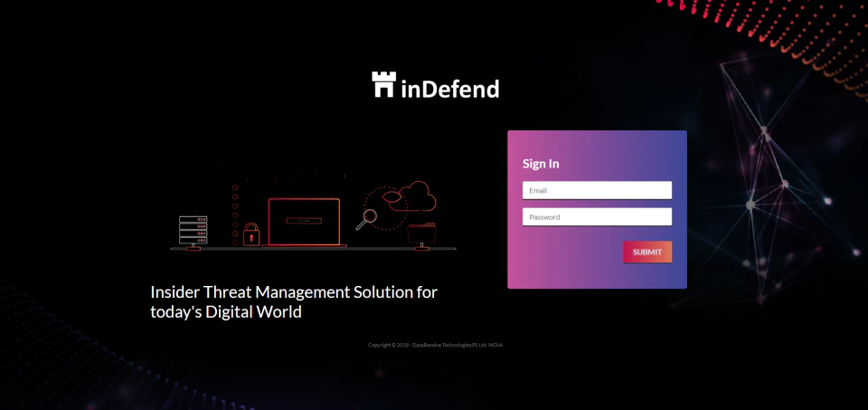
Task: Click the castle tower logo icon
Action: tap(383, 85)
